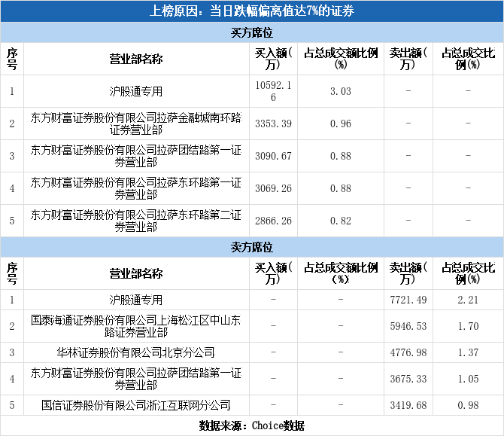504x436 pixels.
Task: Click percentage value 3.03
Action: 341,91
